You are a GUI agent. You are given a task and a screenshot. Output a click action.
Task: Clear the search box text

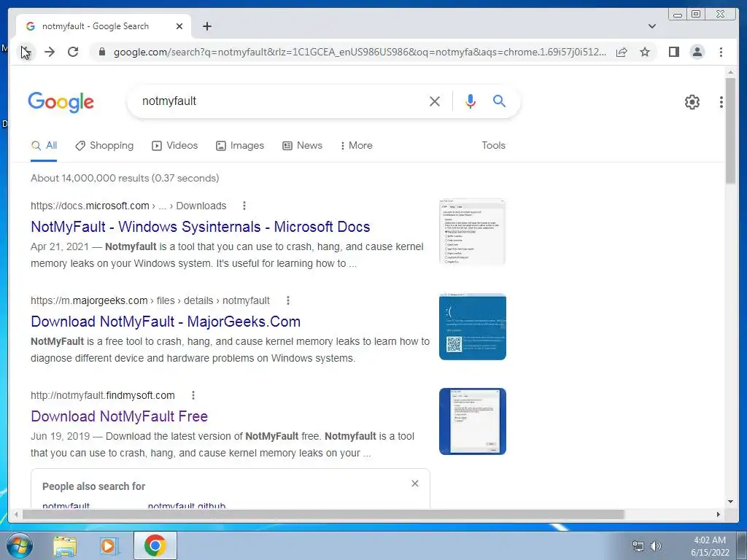[435, 101]
